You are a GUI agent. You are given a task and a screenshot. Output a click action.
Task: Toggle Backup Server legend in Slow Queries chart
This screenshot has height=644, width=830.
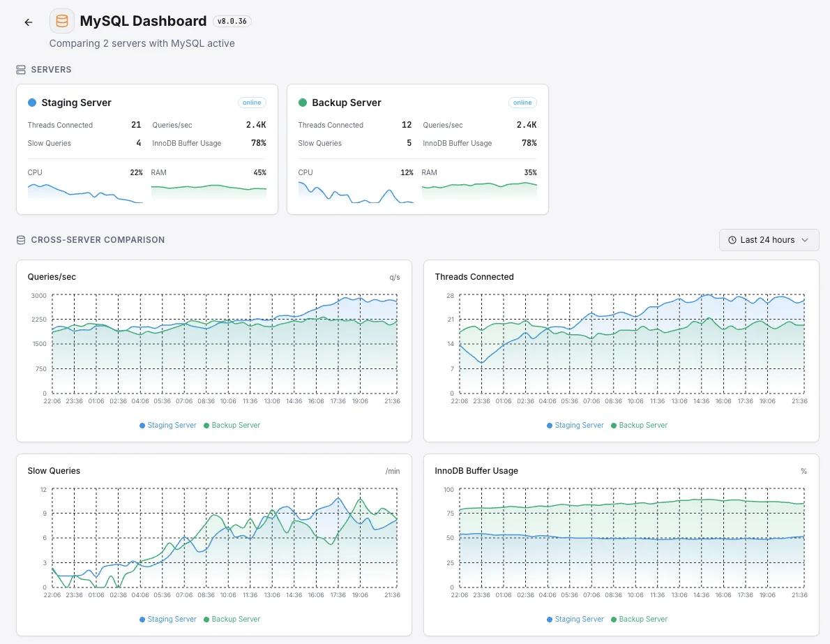[232, 619]
